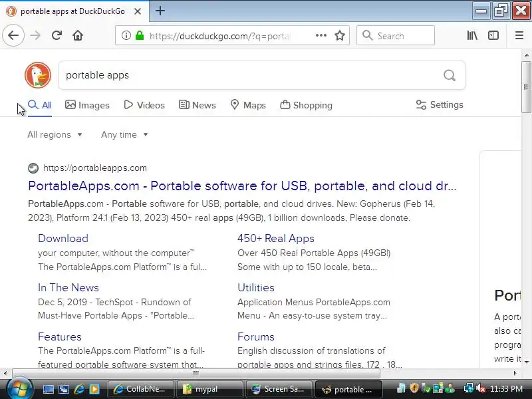532x399 pixels.
Task: Open the Utilities sitelink
Action: click(x=256, y=287)
